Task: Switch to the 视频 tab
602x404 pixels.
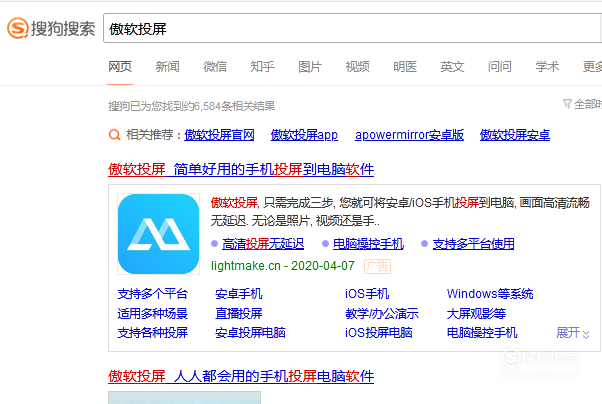Action: pyautogui.click(x=357, y=67)
